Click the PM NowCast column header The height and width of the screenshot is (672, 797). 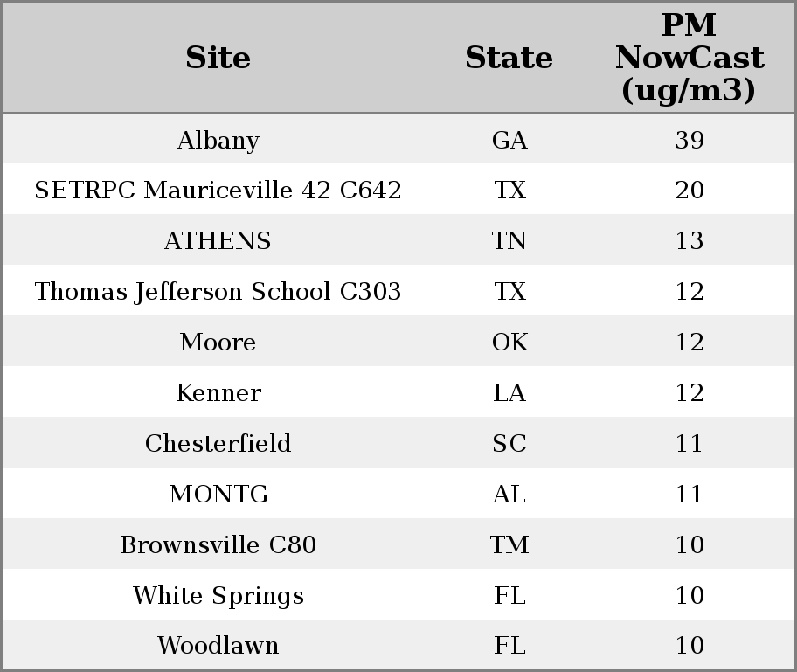coord(690,58)
